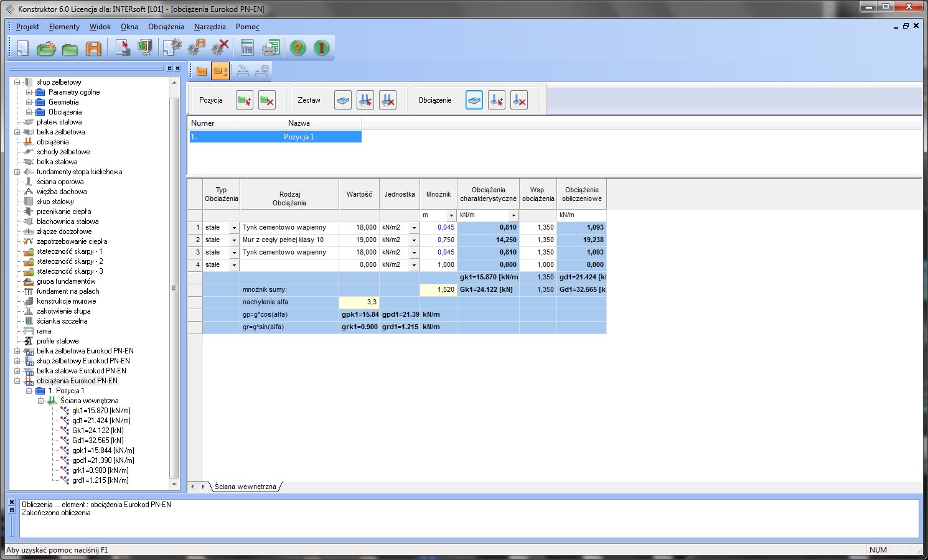
Task: Add a new Zestaw with arrows plus icon
Action: (x=365, y=100)
